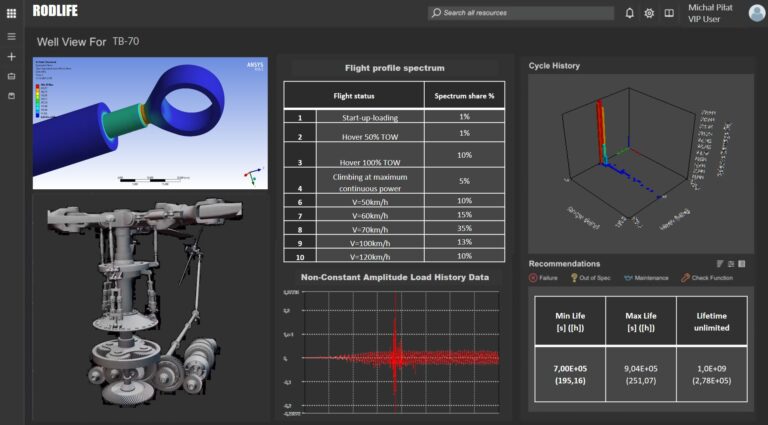
Task: Click the Recommendations filter icon
Action: pos(720,263)
